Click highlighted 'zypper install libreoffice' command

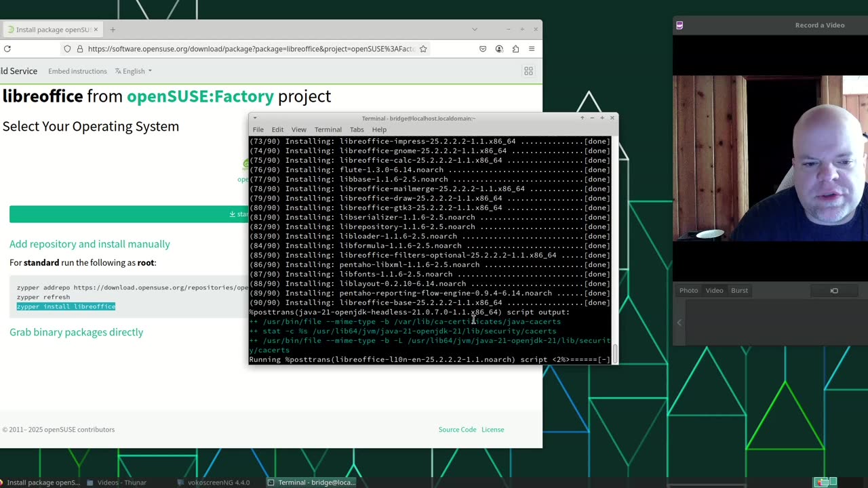[66, 306]
